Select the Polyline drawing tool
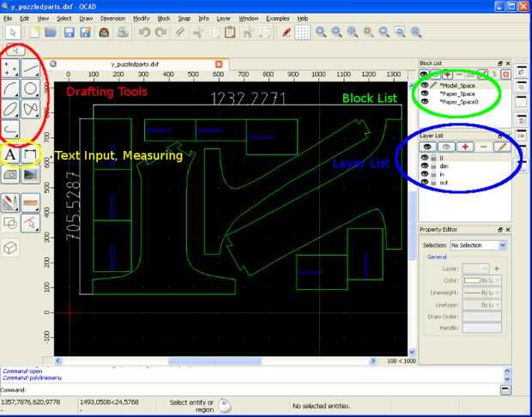The width and height of the screenshot is (532, 417). coord(10,130)
